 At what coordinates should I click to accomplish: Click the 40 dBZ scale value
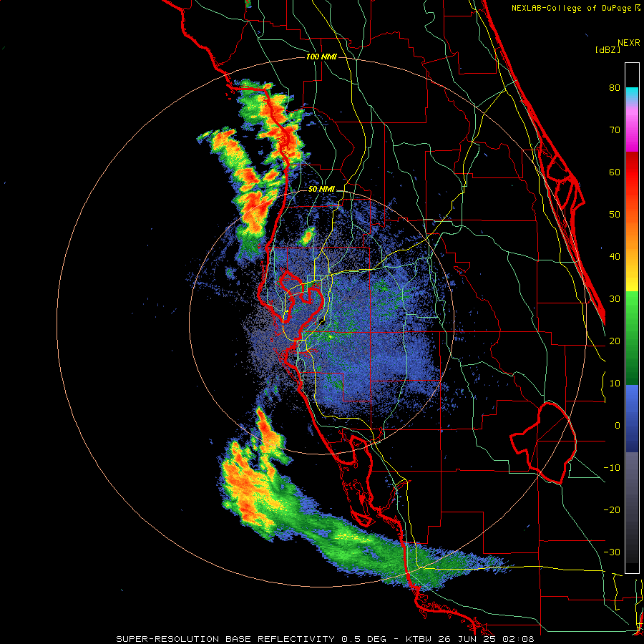click(615, 257)
